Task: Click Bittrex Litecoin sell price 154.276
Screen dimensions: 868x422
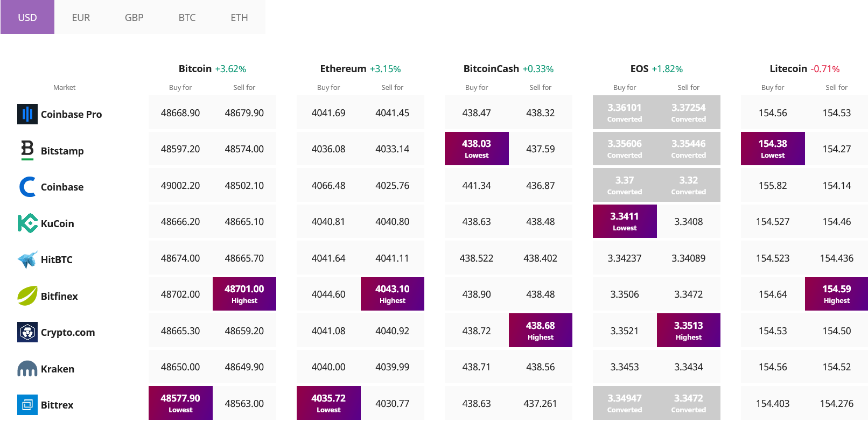Action: [x=837, y=404]
